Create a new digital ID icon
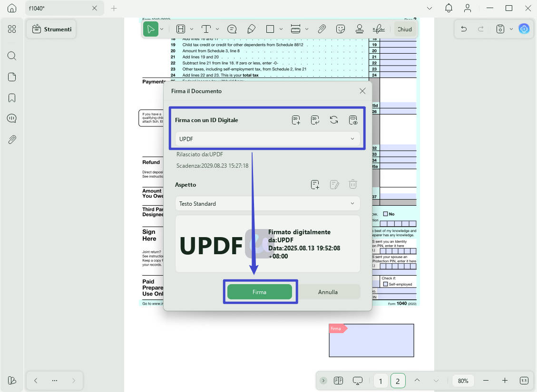The width and height of the screenshot is (537, 392). coord(296,120)
